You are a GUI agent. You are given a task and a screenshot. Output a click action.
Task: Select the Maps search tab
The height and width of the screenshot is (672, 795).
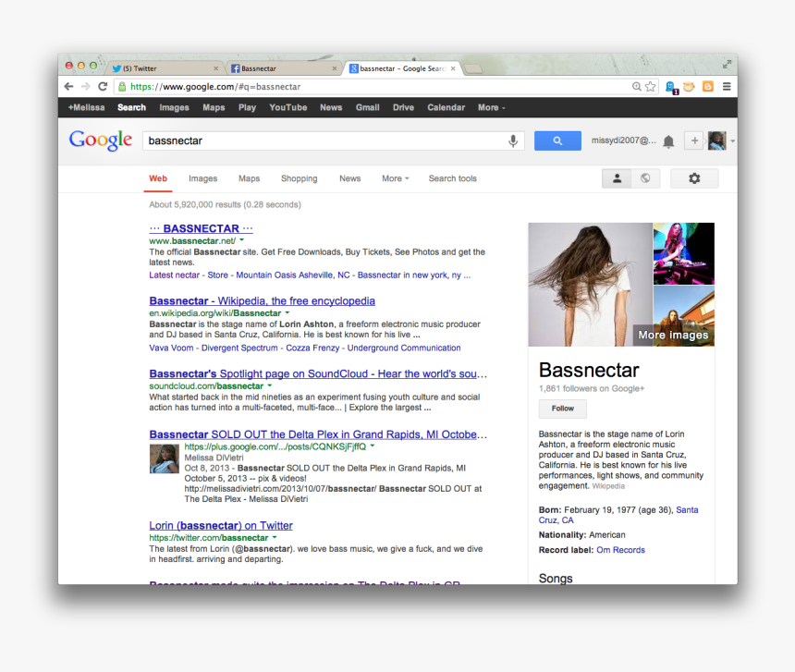(249, 178)
